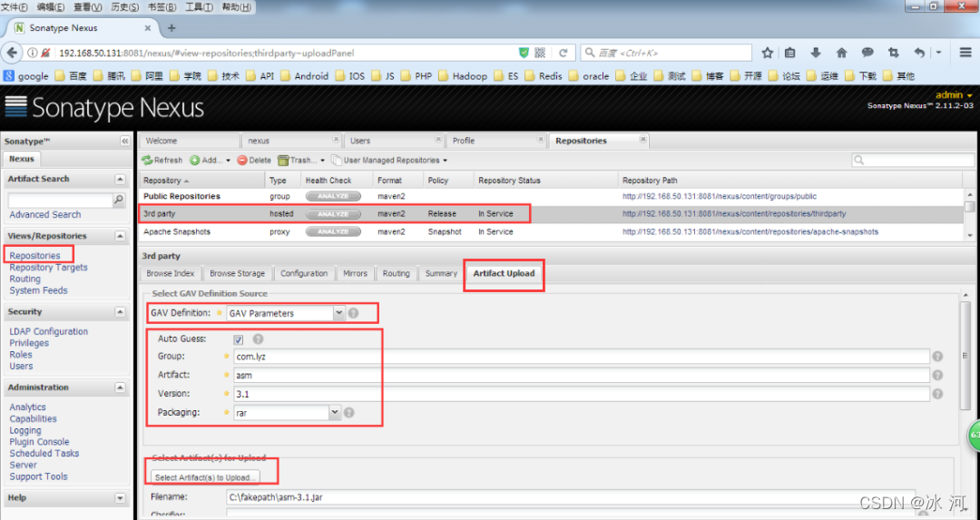Viewport: 980px width, 520px height.
Task: Click the chat bubble toolbar icon
Action: click(x=867, y=54)
